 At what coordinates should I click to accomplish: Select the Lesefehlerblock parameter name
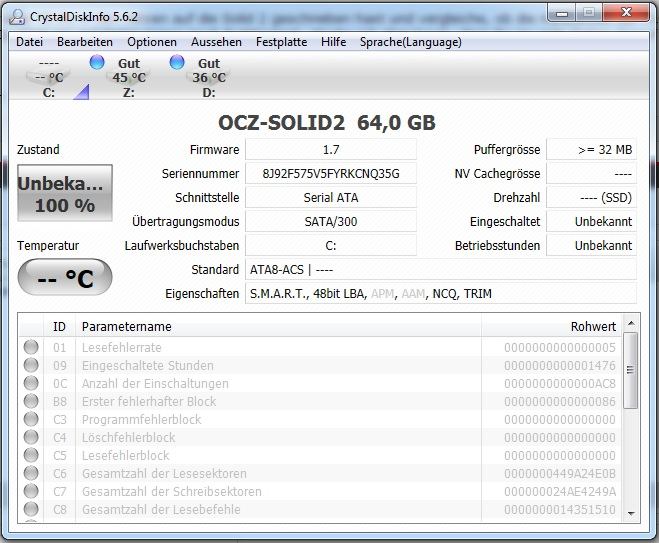click(x=125, y=456)
